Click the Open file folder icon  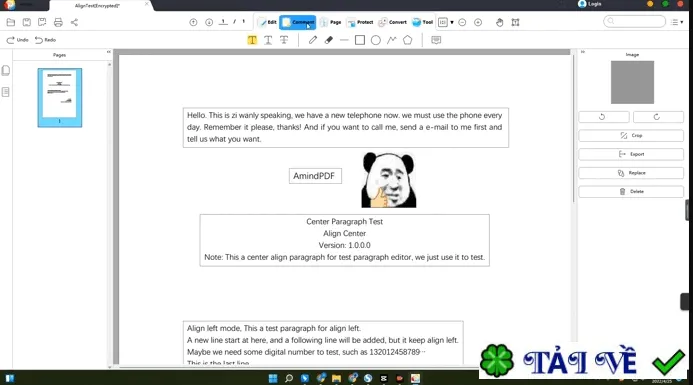pos(11,22)
